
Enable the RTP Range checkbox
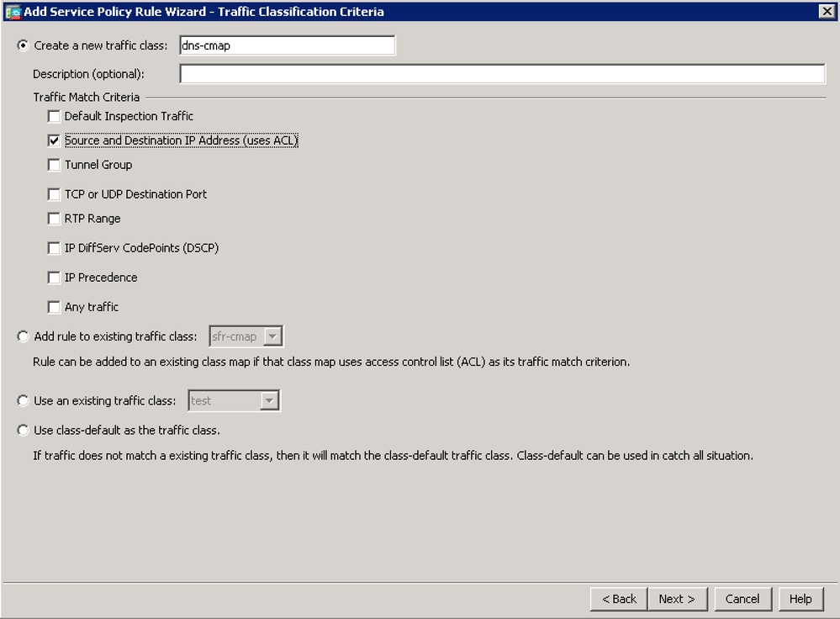54,219
